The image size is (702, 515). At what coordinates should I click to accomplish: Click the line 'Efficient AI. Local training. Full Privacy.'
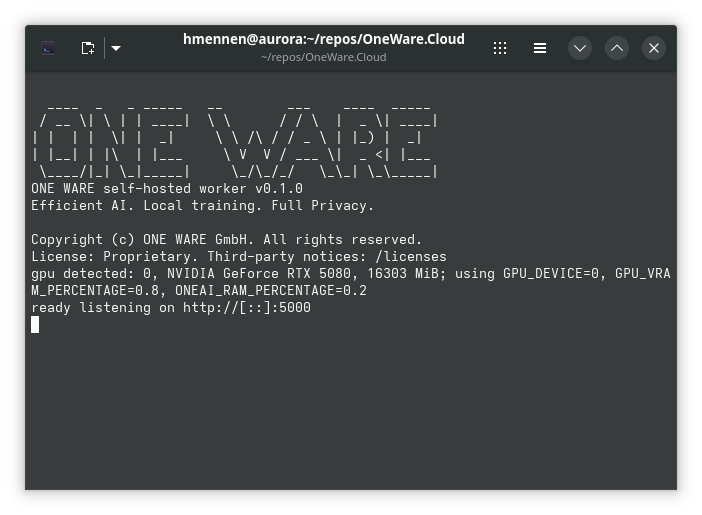pyautogui.click(x=202, y=206)
